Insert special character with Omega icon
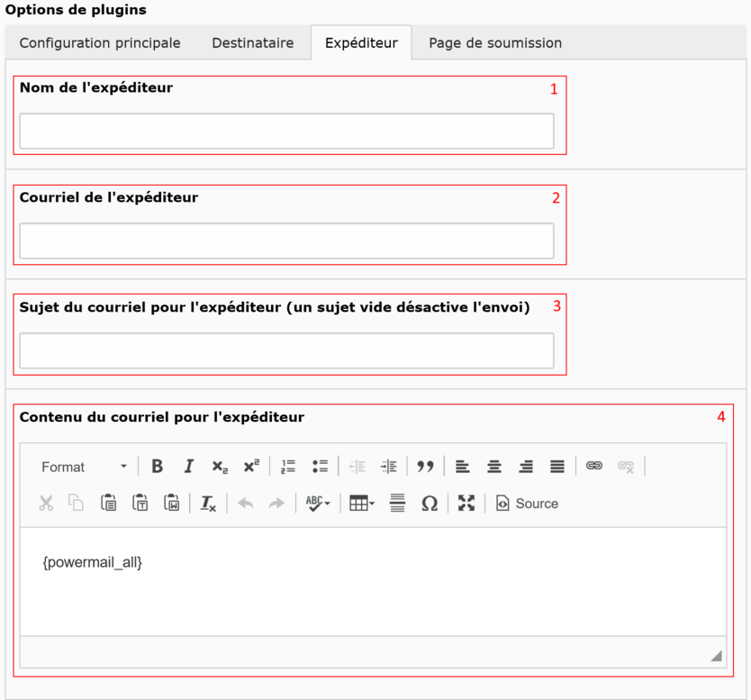751x700 pixels. [x=430, y=504]
